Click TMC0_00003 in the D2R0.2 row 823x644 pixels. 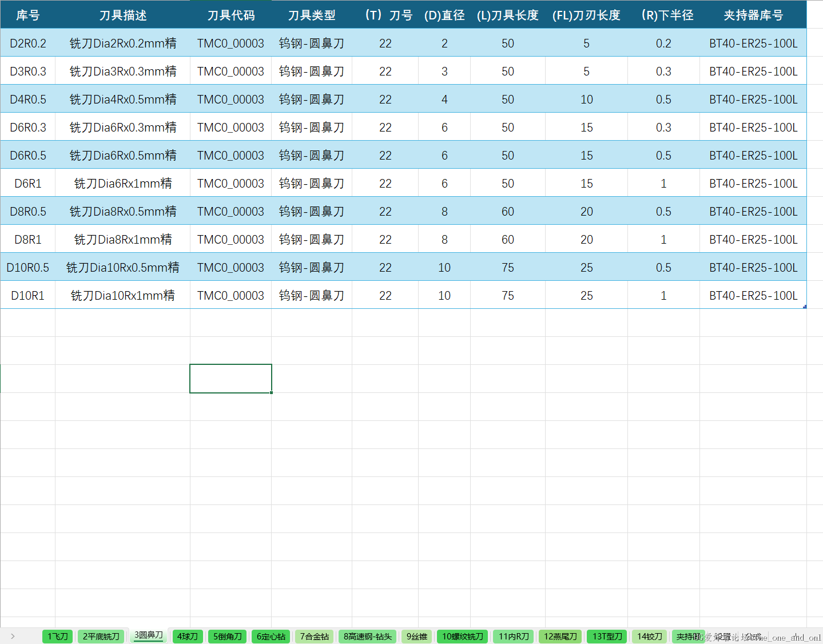(x=231, y=43)
